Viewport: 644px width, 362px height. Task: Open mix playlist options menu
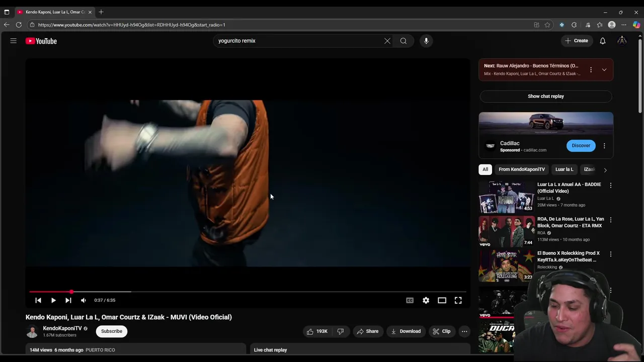coord(591,70)
